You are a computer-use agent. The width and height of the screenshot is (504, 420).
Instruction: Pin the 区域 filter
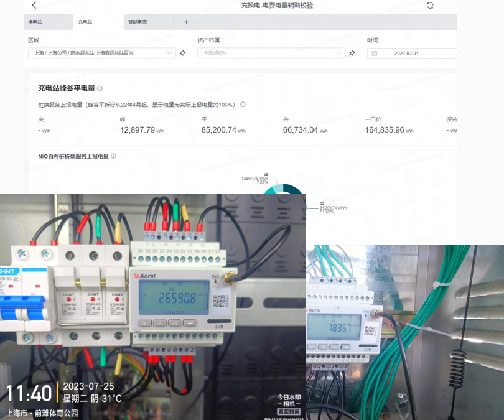coord(182,53)
